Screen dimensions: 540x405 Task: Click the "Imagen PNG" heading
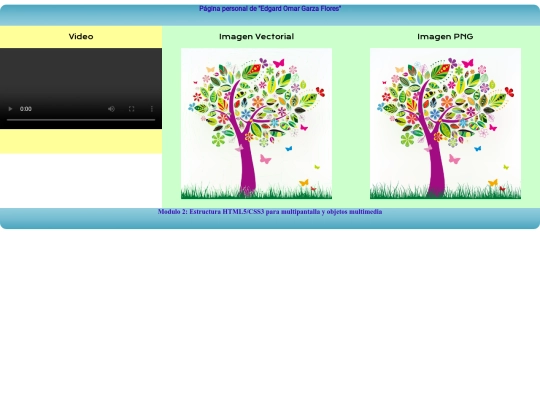coord(445,37)
